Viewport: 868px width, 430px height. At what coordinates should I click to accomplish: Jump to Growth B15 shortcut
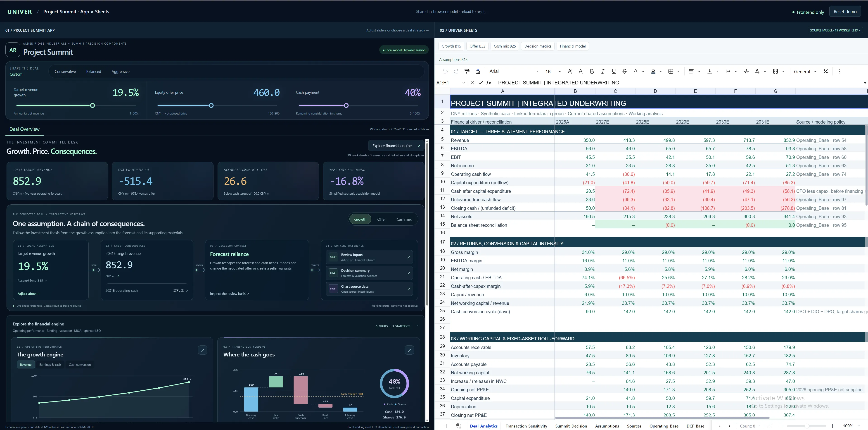click(451, 46)
